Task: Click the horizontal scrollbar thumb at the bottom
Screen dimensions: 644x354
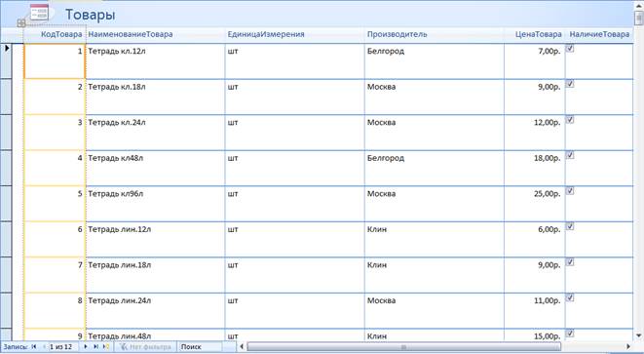Action: tap(403, 347)
